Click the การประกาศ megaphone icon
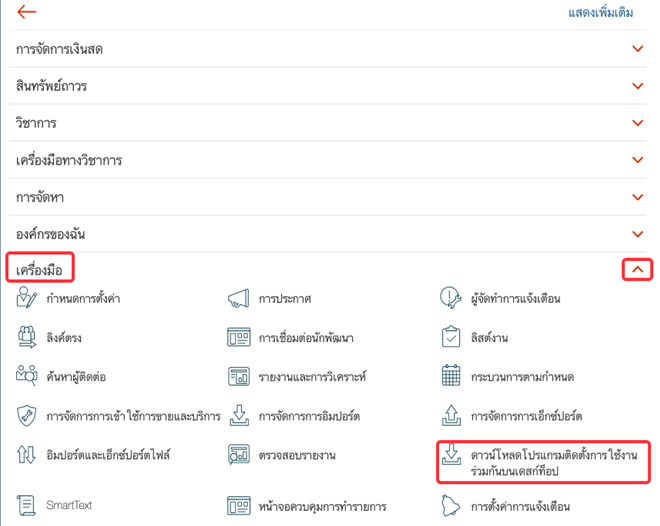Screen dimensions: 660x526 pyautogui.click(x=238, y=298)
